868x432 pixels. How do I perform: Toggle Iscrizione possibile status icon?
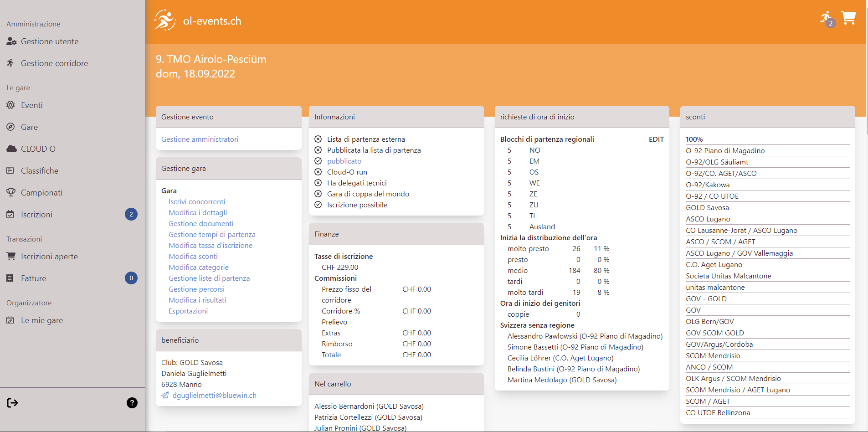(x=318, y=205)
